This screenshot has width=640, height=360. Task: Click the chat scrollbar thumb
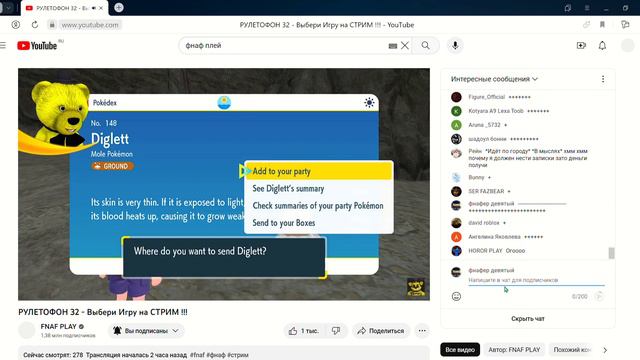[x=611, y=253]
